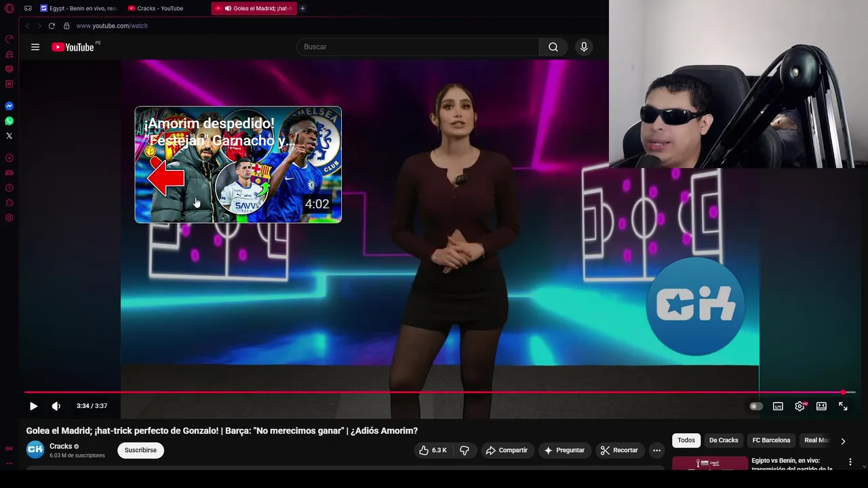Open Egipto vs Benín video thumbnail
The height and width of the screenshot is (488, 868).
pos(710,463)
